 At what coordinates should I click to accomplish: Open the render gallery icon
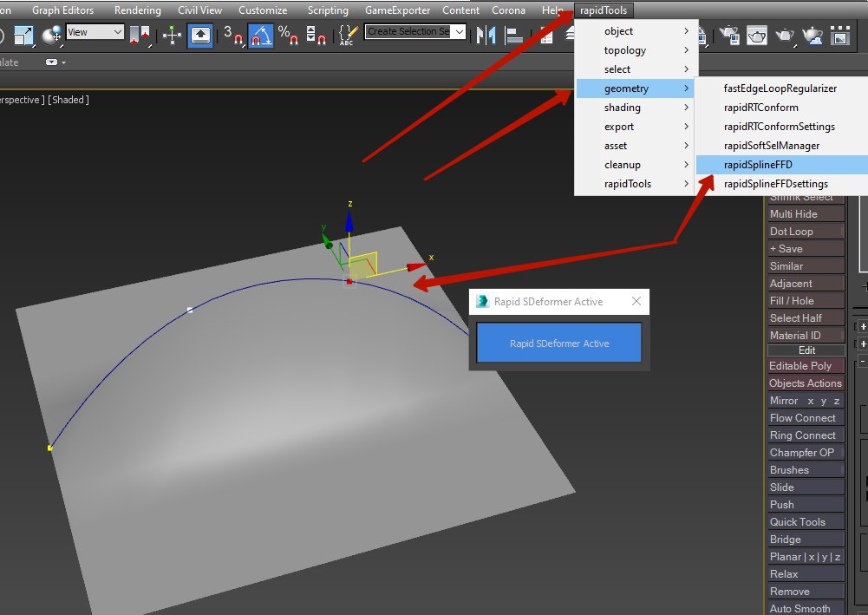click(839, 36)
